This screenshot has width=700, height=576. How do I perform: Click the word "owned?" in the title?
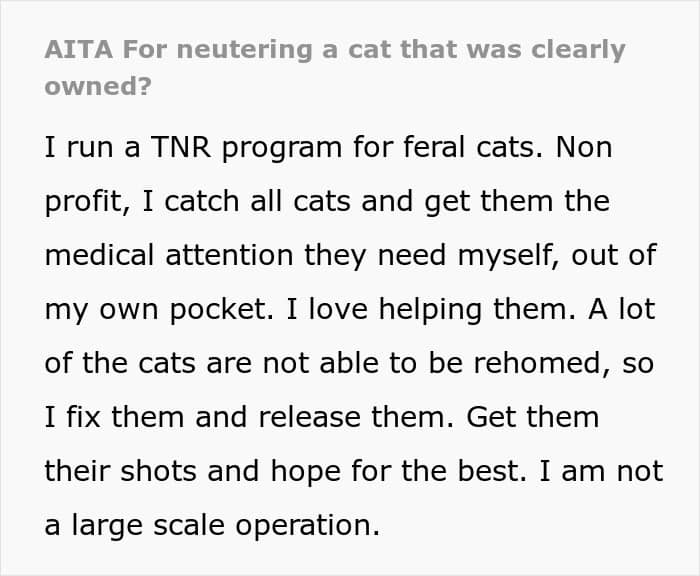pos(98,86)
